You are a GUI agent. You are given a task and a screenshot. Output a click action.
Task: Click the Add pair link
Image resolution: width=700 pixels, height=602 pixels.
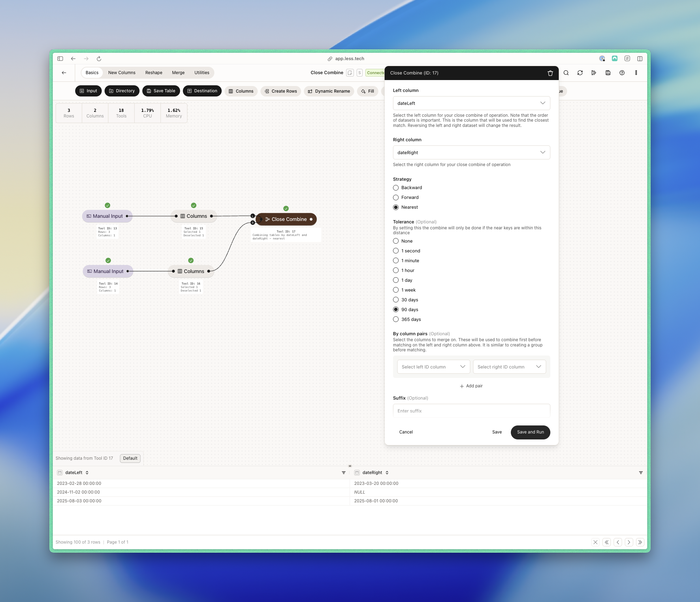click(x=471, y=386)
